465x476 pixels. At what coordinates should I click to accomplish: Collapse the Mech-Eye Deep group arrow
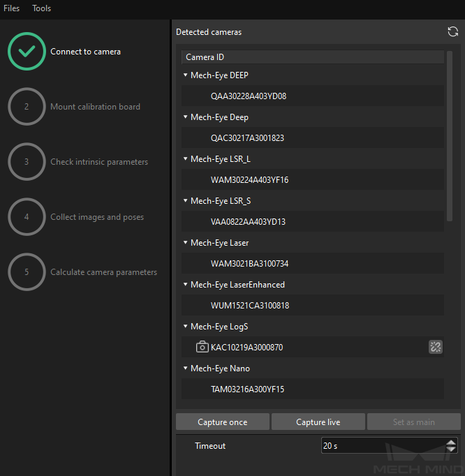click(x=185, y=117)
